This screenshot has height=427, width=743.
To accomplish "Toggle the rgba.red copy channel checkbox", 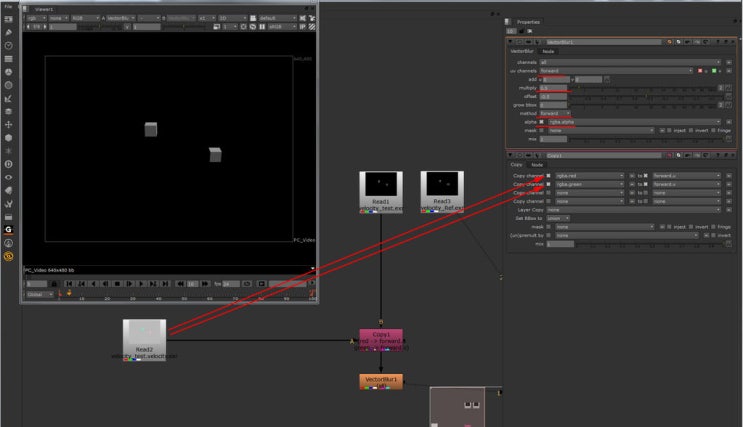I will (x=549, y=176).
